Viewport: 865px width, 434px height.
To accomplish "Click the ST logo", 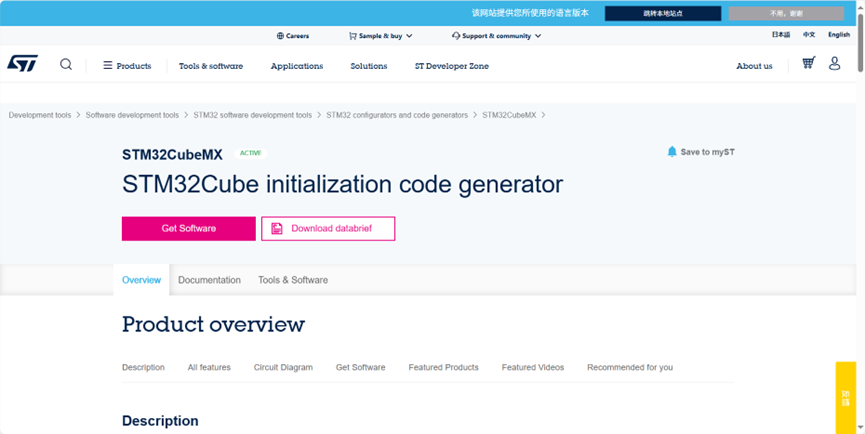I will [23, 63].
